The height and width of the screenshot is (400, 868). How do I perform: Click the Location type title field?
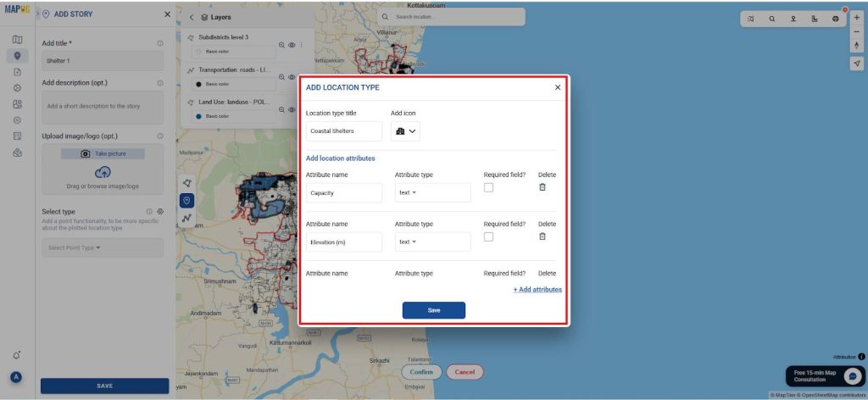point(344,131)
